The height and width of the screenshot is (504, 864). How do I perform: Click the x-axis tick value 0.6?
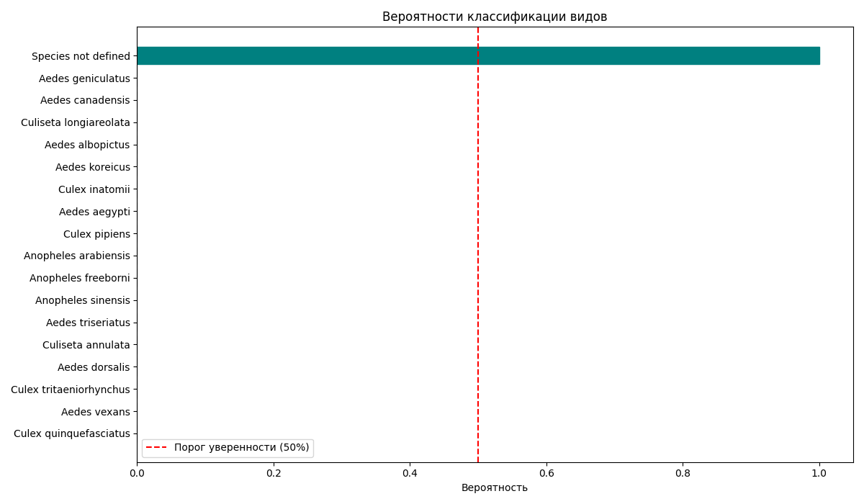click(x=546, y=474)
